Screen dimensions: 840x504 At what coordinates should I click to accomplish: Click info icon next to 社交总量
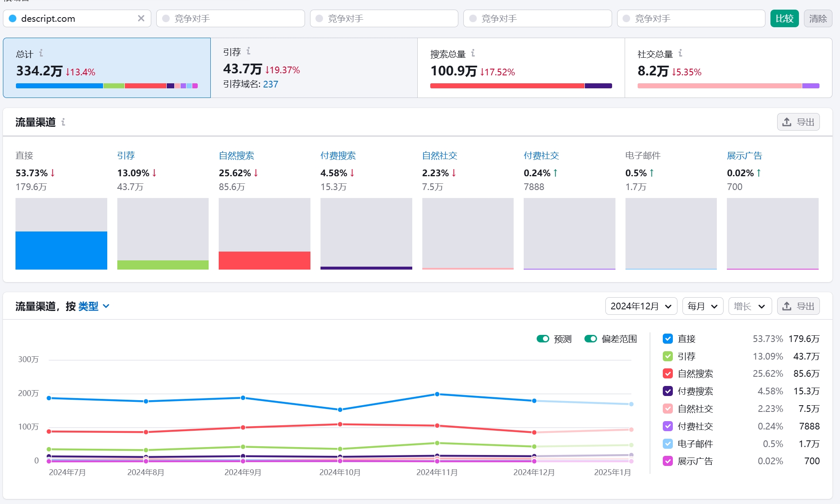680,53
